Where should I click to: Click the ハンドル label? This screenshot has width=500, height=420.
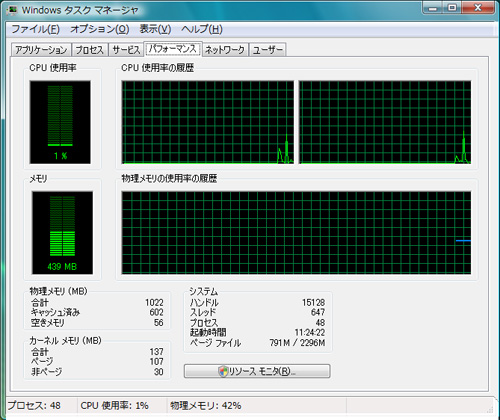click(204, 303)
